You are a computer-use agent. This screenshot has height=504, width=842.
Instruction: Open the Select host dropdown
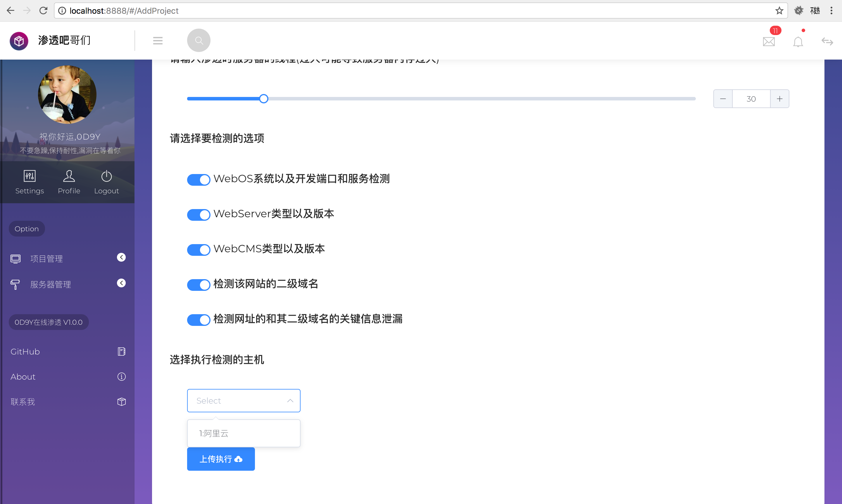tap(243, 400)
